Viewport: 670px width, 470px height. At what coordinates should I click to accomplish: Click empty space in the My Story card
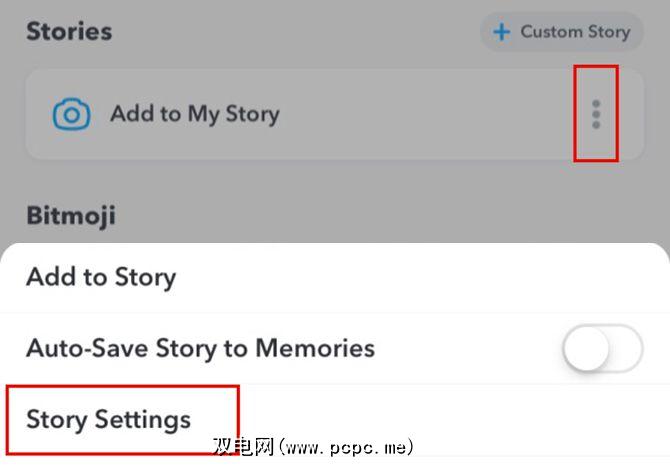coord(420,114)
